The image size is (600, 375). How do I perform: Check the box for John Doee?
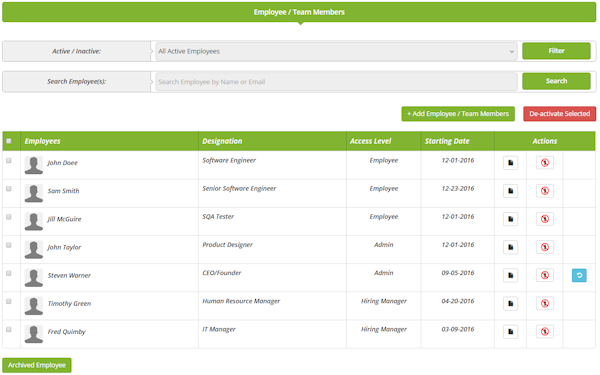[9, 161]
